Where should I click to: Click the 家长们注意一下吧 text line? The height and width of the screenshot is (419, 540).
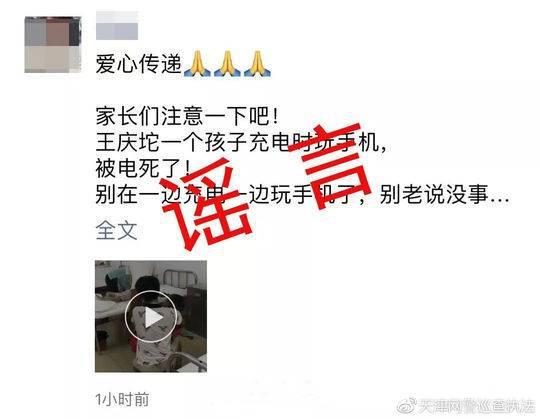click(x=187, y=116)
